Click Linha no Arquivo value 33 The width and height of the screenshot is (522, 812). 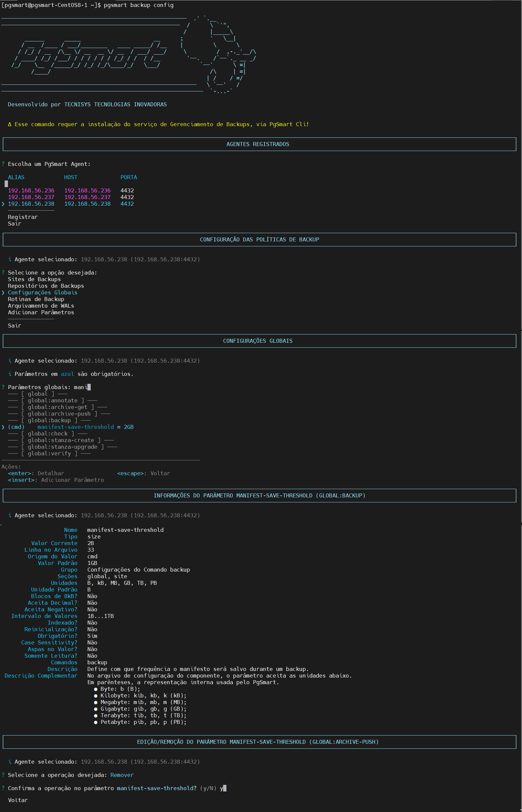click(x=90, y=550)
